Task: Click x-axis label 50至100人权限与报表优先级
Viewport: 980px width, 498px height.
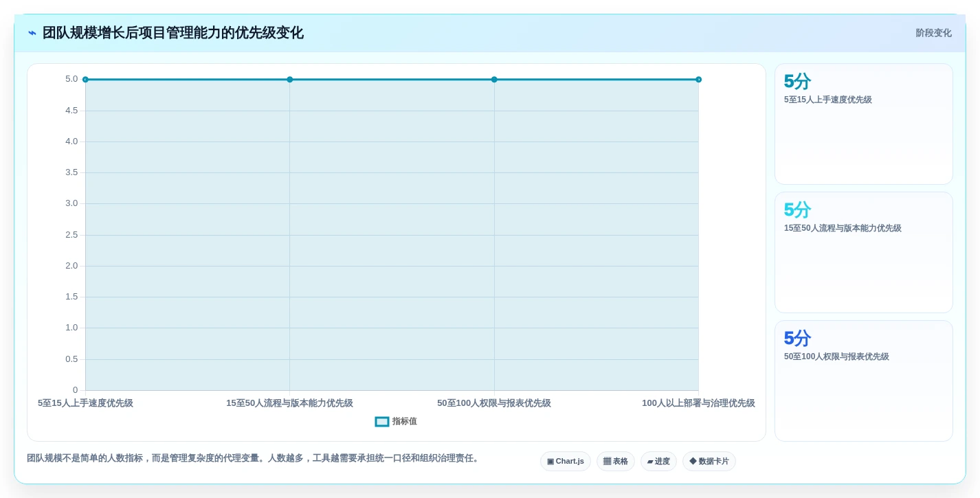Action: [494, 403]
